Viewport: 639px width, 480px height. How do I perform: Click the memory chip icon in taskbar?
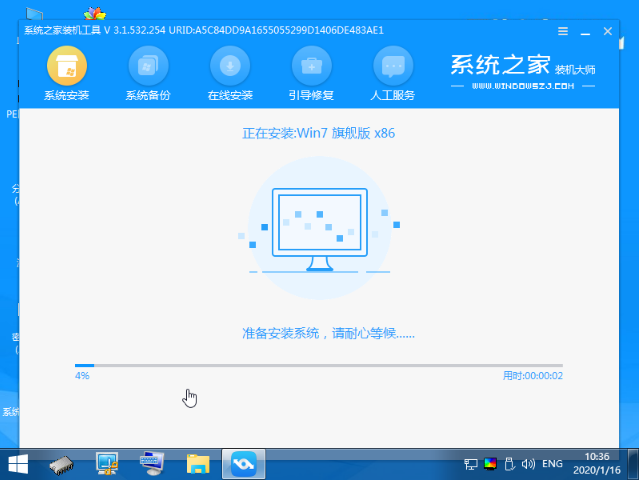click(62, 464)
